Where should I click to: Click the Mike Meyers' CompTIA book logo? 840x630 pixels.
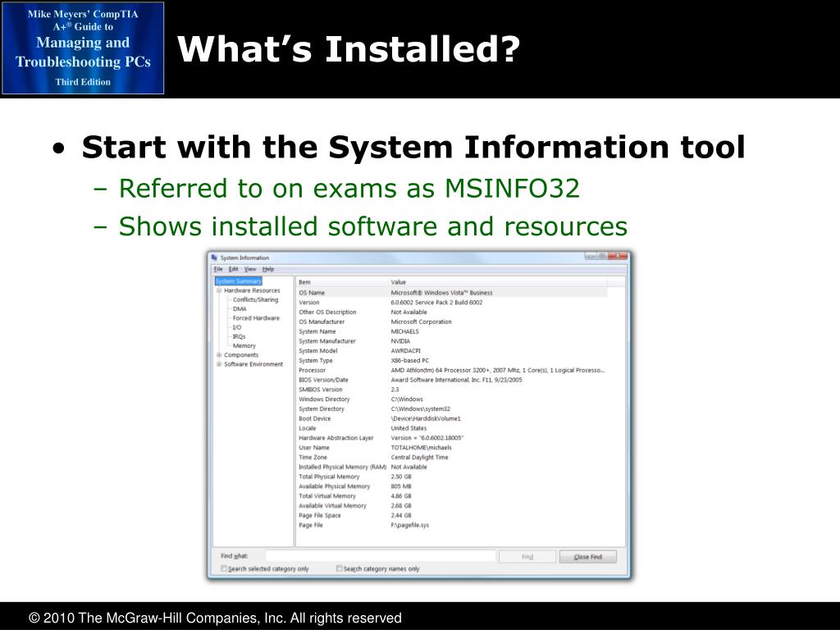click(83, 48)
